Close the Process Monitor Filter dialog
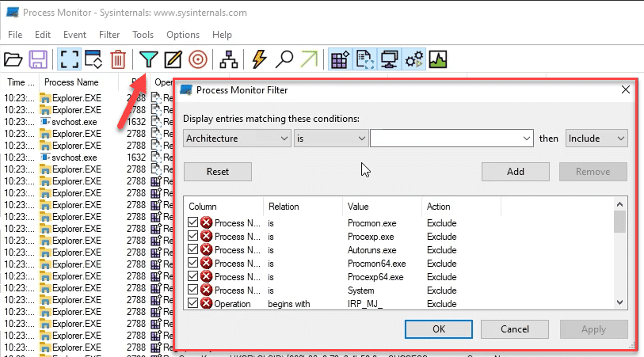This screenshot has height=357, width=644. tap(626, 89)
